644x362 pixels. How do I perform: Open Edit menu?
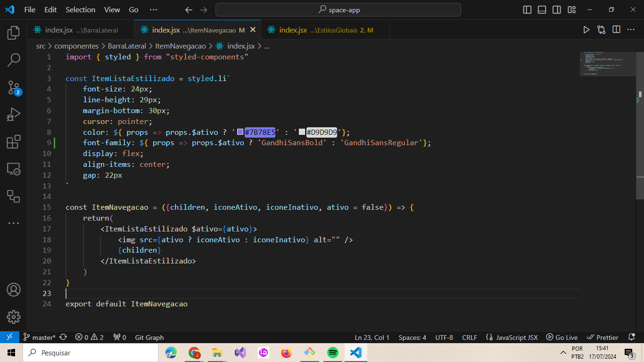pyautogui.click(x=50, y=9)
